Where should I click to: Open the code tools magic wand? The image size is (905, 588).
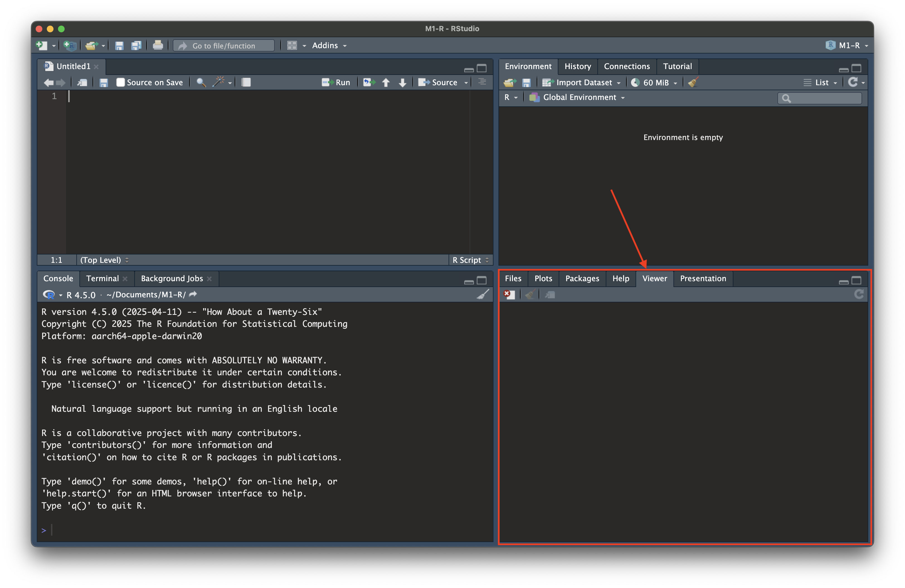(x=219, y=82)
